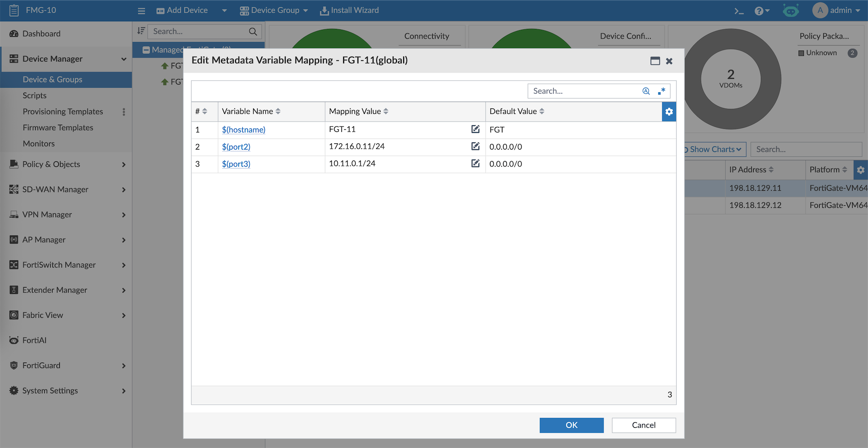Open column settings gear in dialog
The height and width of the screenshot is (448, 868).
pyautogui.click(x=669, y=112)
